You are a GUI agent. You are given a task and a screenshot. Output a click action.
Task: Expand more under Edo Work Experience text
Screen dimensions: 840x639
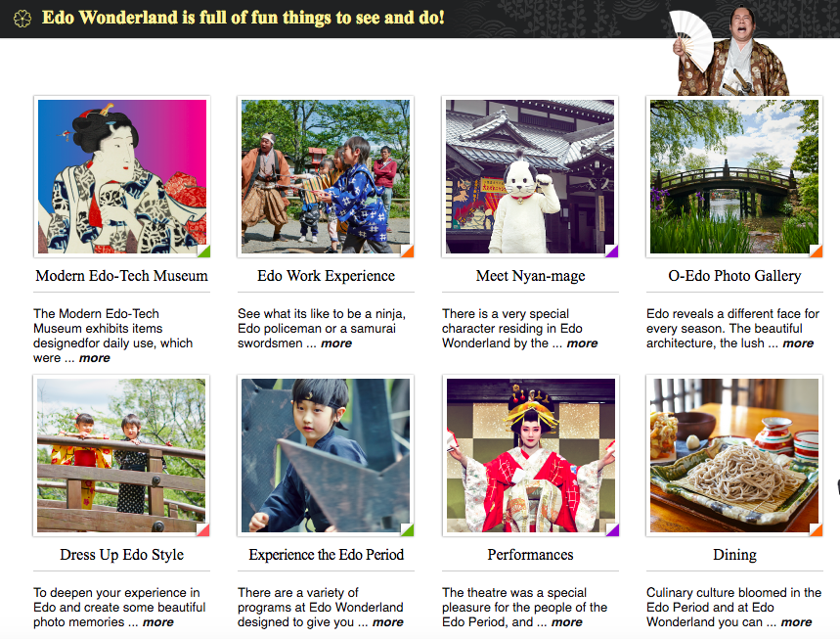[x=336, y=343]
